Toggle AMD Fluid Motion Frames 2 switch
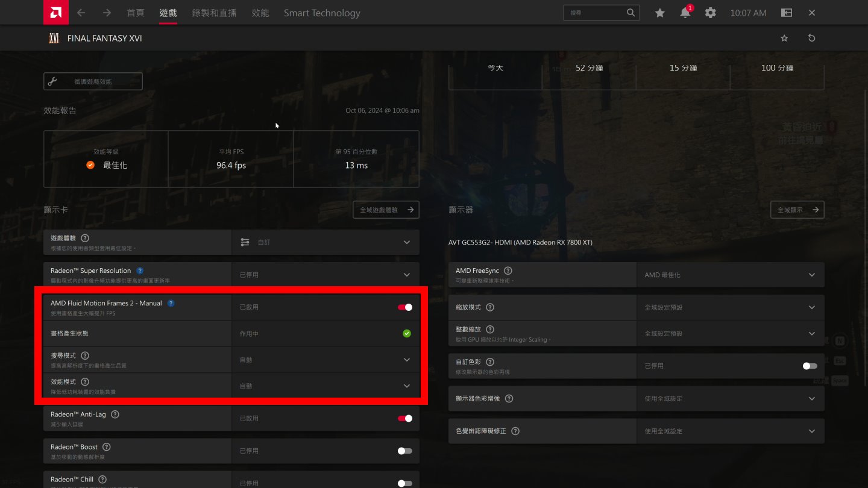Screen dimensions: 868x488 [x=405, y=307]
